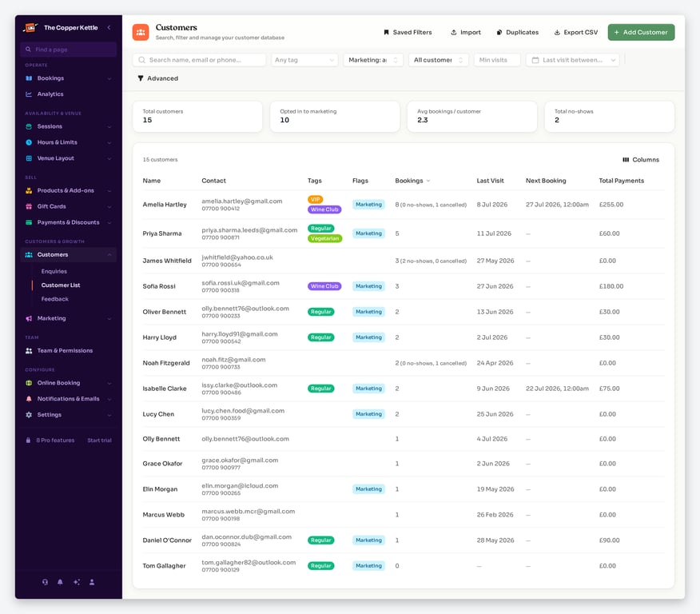This screenshot has height=614, width=700.
Task: Open Saved Filters
Action: pos(408,32)
